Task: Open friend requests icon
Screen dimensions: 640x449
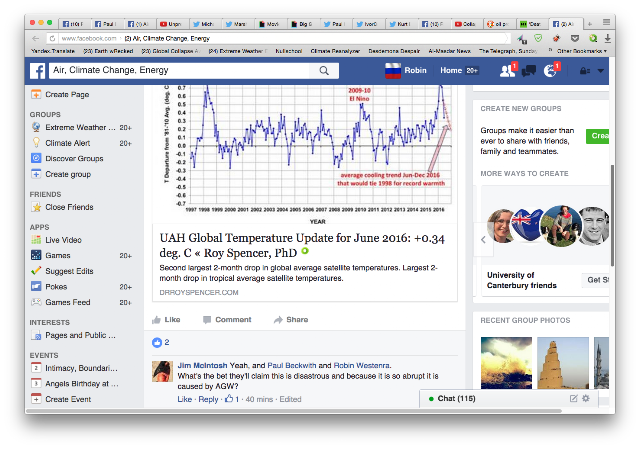Action: pos(507,71)
